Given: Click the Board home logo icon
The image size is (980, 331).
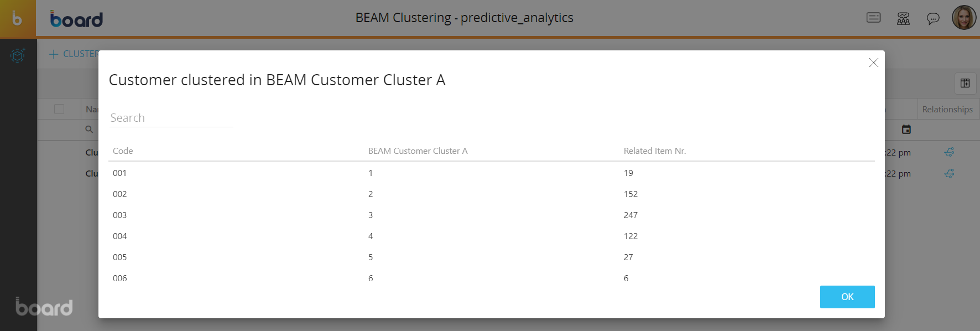Looking at the screenshot, I should (x=18, y=19).
